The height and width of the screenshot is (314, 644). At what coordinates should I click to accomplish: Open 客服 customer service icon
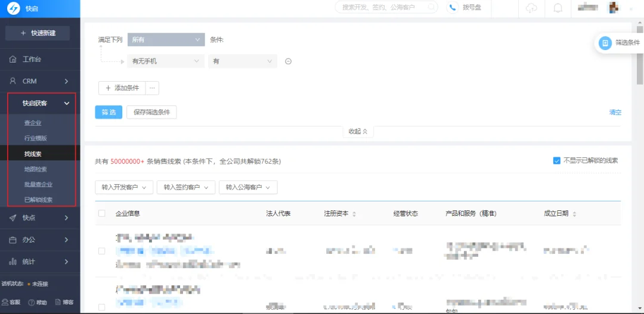(5, 302)
